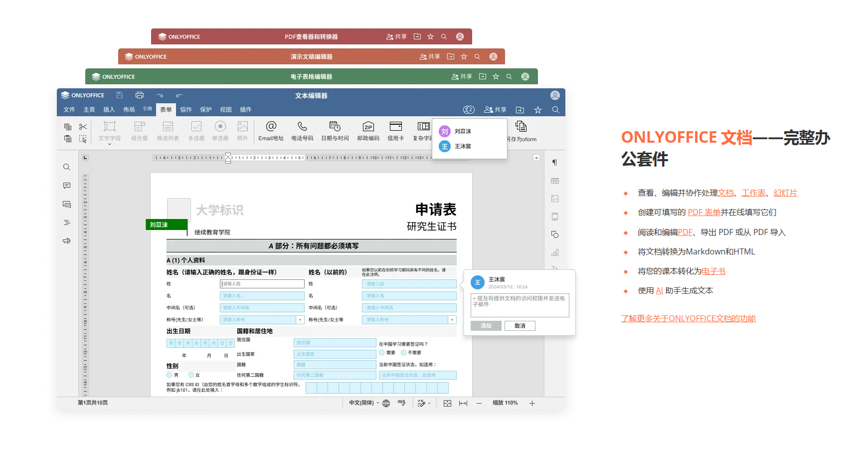Image resolution: width=868 pixels, height=455 pixels.
Task: Open the PDF 表单 link
Action: [x=704, y=213]
